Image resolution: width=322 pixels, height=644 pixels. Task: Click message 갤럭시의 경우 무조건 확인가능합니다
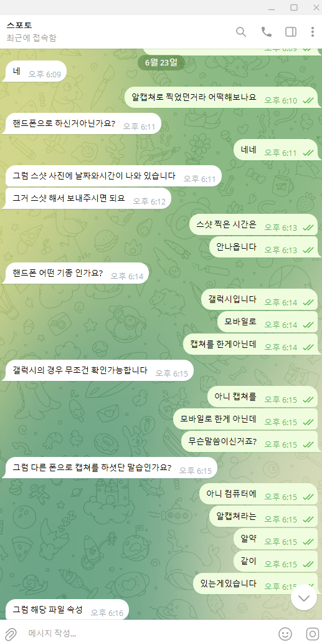(x=99, y=370)
